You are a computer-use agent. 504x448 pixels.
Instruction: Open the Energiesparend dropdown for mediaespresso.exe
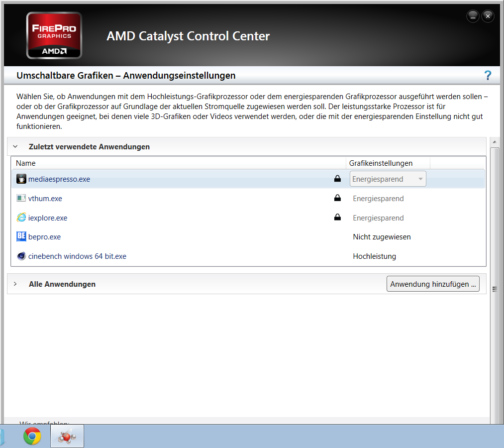[x=388, y=179]
